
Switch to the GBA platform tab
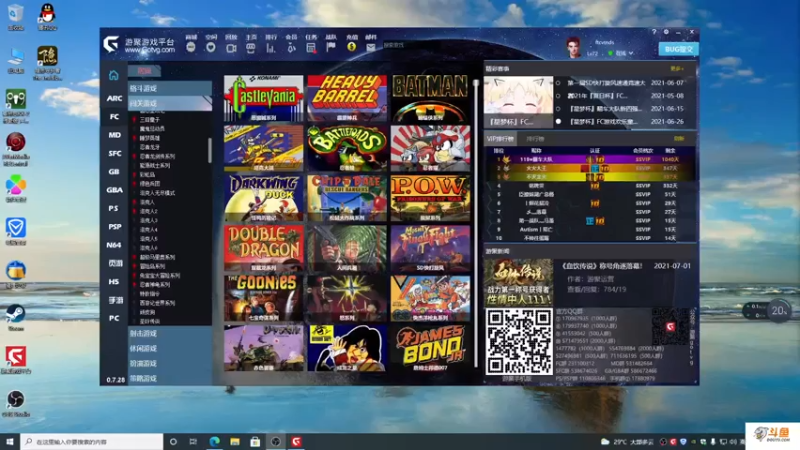114,190
